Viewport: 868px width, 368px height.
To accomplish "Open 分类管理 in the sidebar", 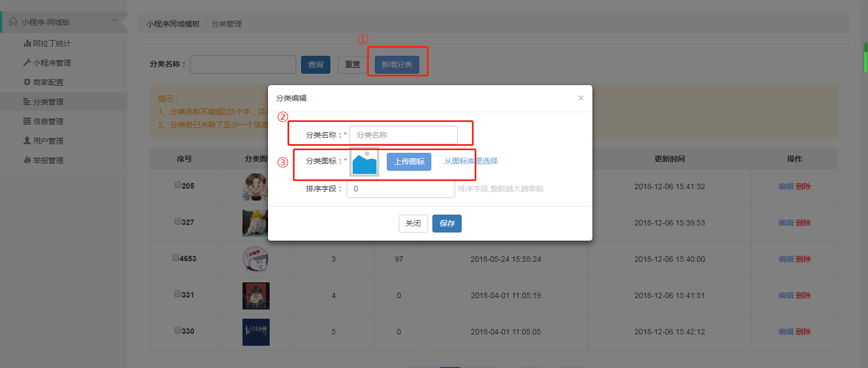I will pyautogui.click(x=48, y=102).
